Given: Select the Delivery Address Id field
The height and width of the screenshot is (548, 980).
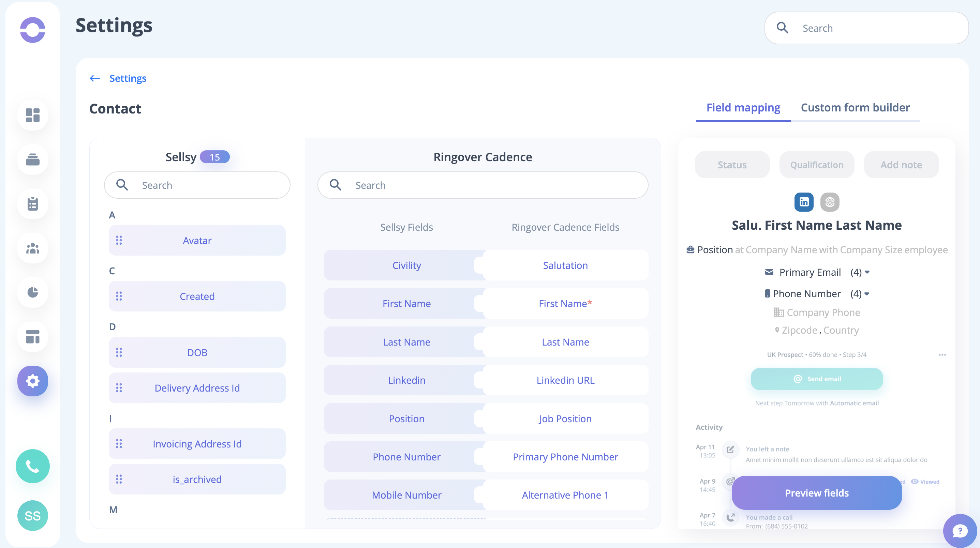Looking at the screenshot, I should coord(197,388).
